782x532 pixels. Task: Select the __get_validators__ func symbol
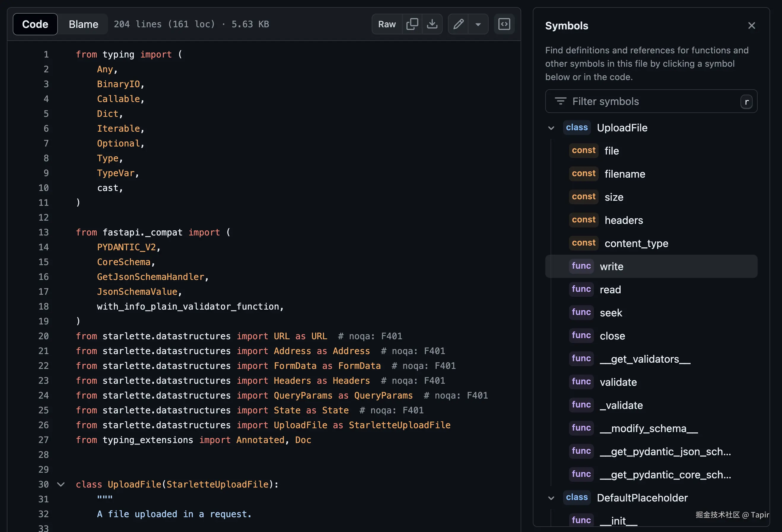tap(645, 359)
